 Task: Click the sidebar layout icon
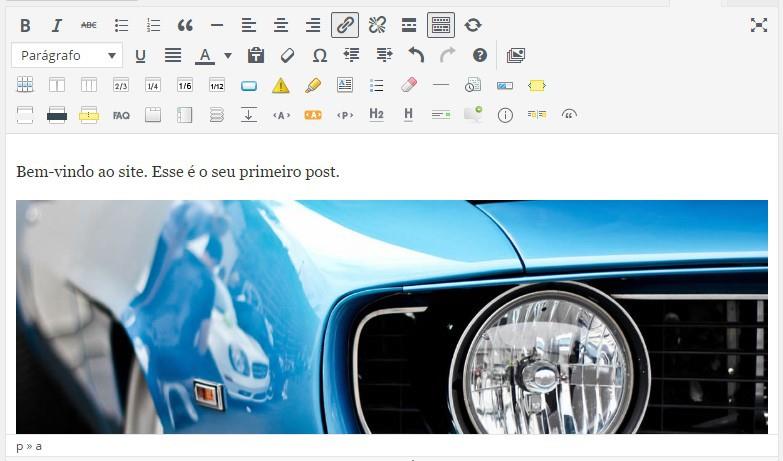[185, 115]
